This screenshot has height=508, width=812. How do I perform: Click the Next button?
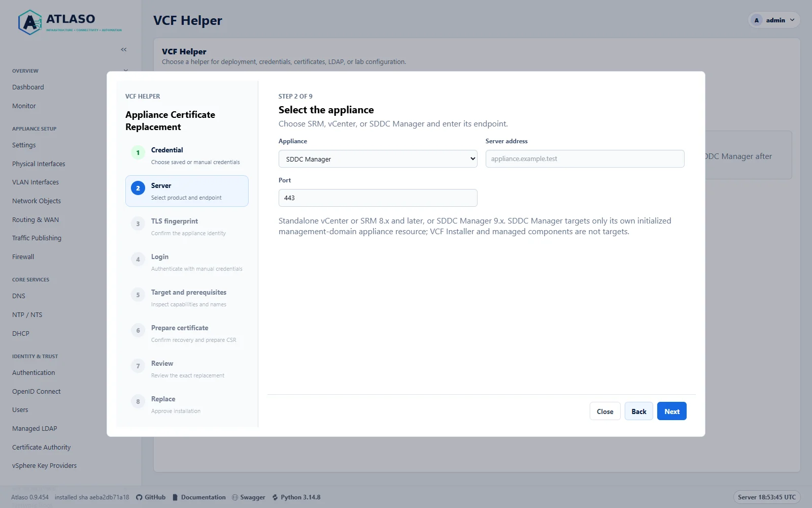[x=672, y=411]
